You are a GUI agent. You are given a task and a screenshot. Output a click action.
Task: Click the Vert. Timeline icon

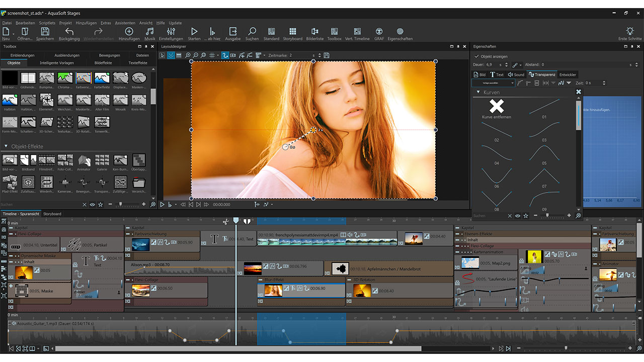pos(357,32)
